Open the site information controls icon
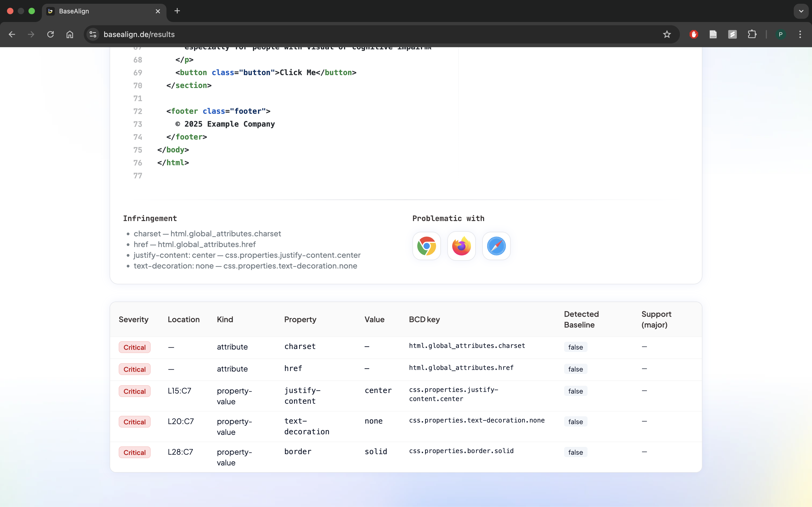 [93, 34]
